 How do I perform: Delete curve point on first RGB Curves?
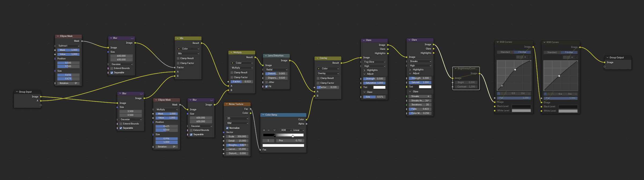tap(529, 93)
